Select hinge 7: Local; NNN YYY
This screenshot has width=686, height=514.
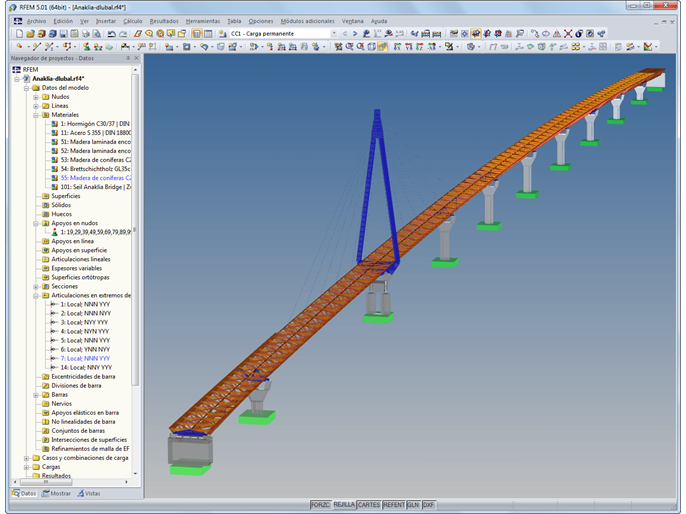(85, 359)
